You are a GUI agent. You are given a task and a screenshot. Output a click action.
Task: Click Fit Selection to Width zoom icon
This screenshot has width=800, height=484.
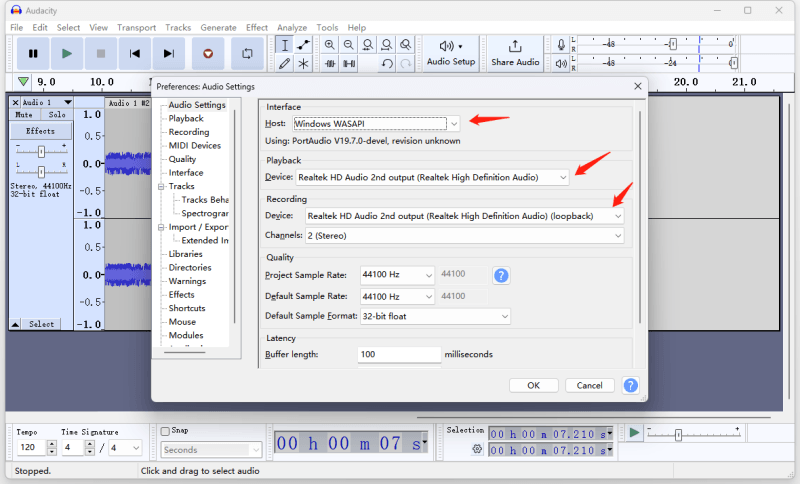(367, 45)
